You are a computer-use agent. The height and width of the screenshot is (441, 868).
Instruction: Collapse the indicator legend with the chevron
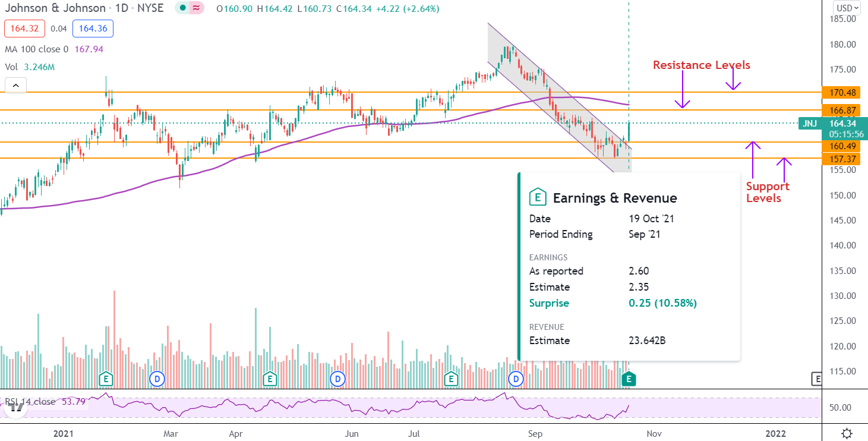(15, 86)
